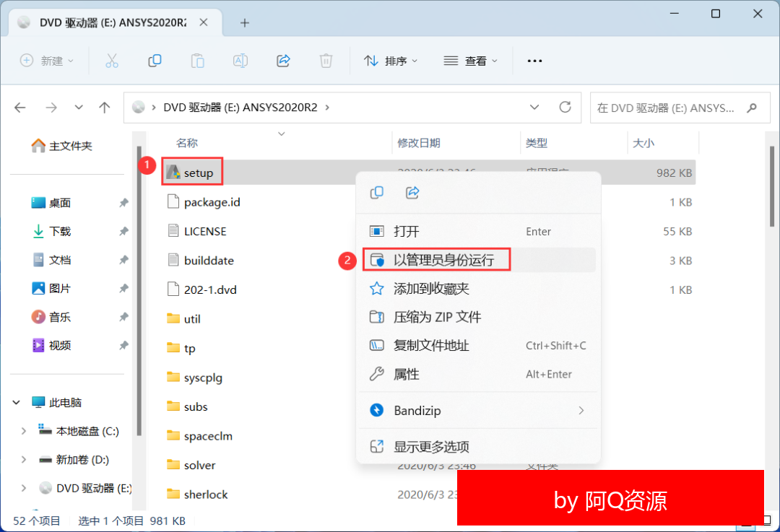Add a new Explorer tab
Screen dimensions: 780x532
click(x=244, y=22)
